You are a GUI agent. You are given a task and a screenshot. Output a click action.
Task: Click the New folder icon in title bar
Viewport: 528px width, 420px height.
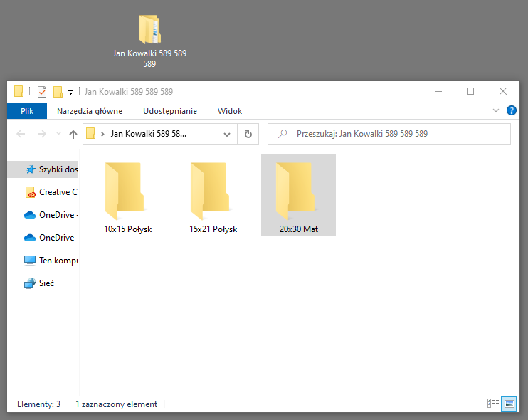58,92
